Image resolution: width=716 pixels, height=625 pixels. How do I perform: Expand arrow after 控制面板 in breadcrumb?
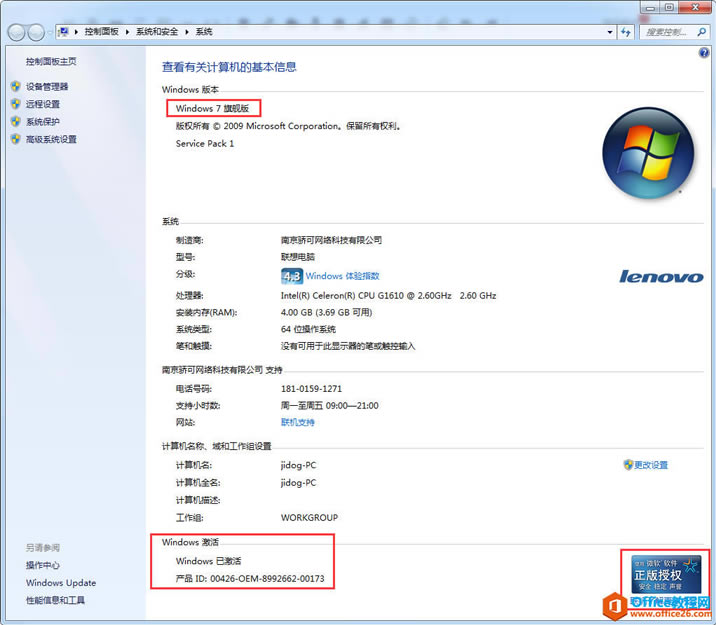[127, 32]
